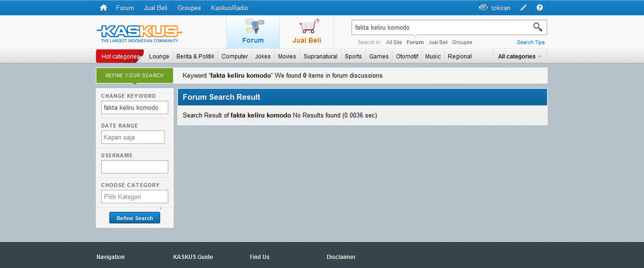Click the Refine Your Search header

[135, 75]
